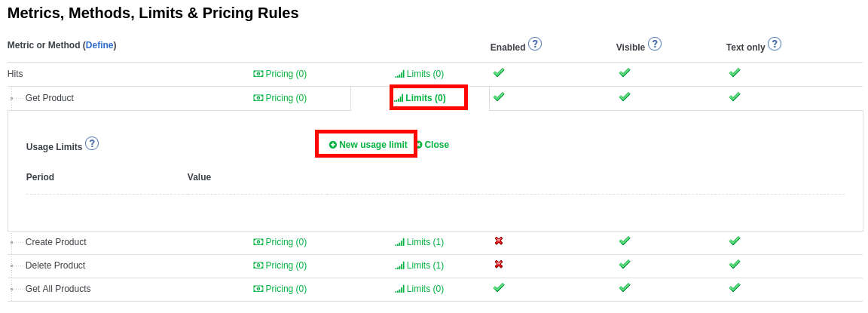Viewport: 868px width, 313px height.
Task: Disable the Hits metric enabled checkmark
Action: coord(499,72)
